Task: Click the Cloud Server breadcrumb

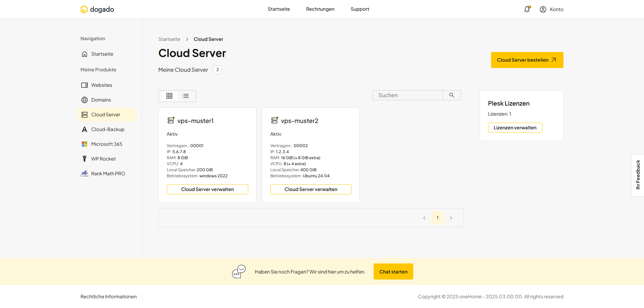Action: pos(208,39)
